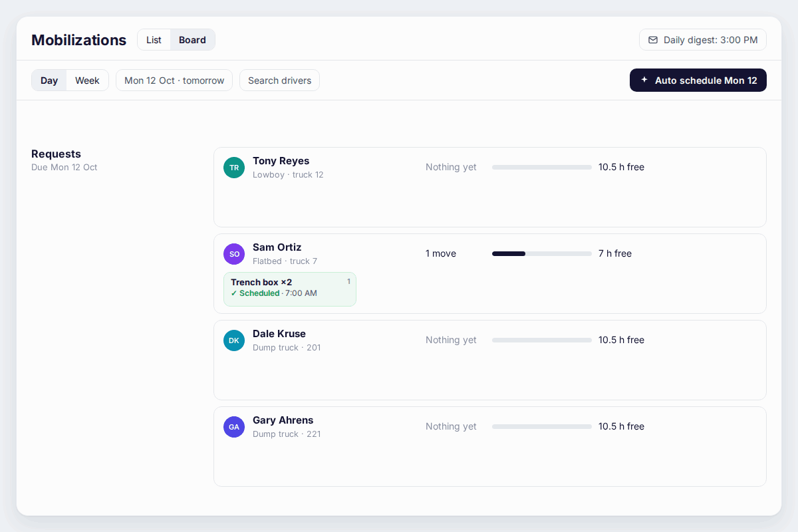798x532 pixels.
Task: Click the Due Mon 12 Oct text
Action: pos(64,168)
